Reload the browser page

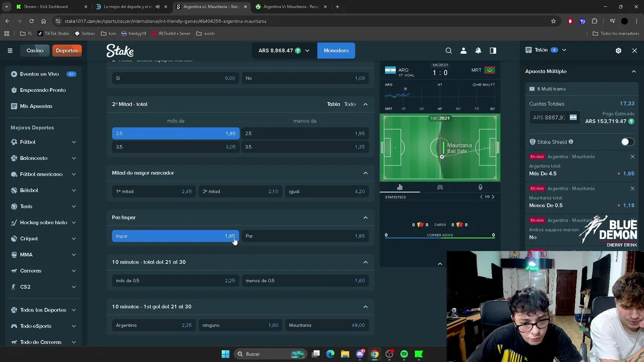[31, 21]
